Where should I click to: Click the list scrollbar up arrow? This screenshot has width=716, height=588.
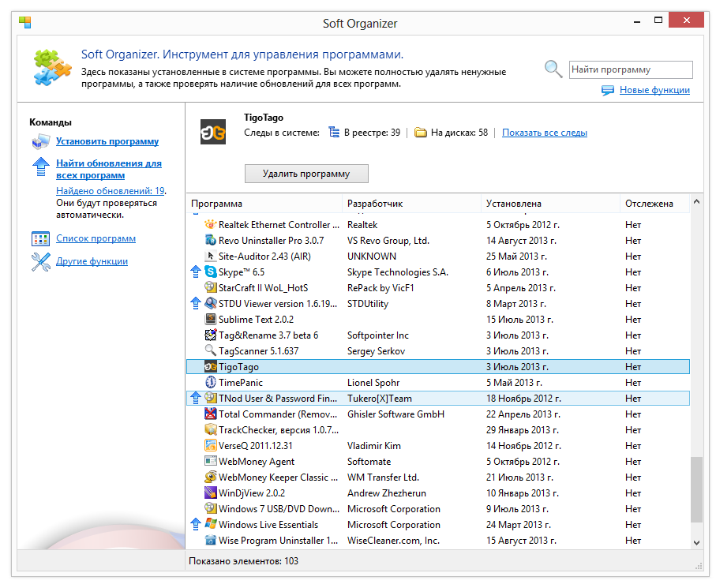click(x=696, y=201)
